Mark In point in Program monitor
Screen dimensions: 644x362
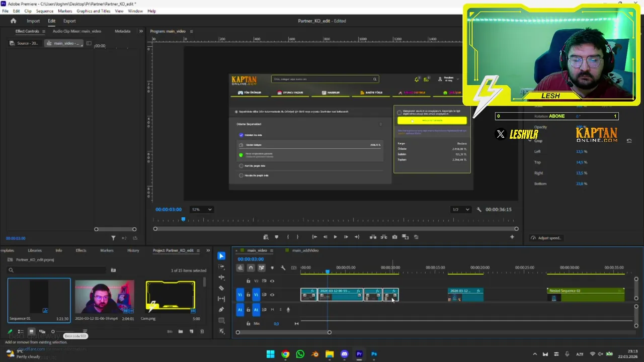(288, 237)
